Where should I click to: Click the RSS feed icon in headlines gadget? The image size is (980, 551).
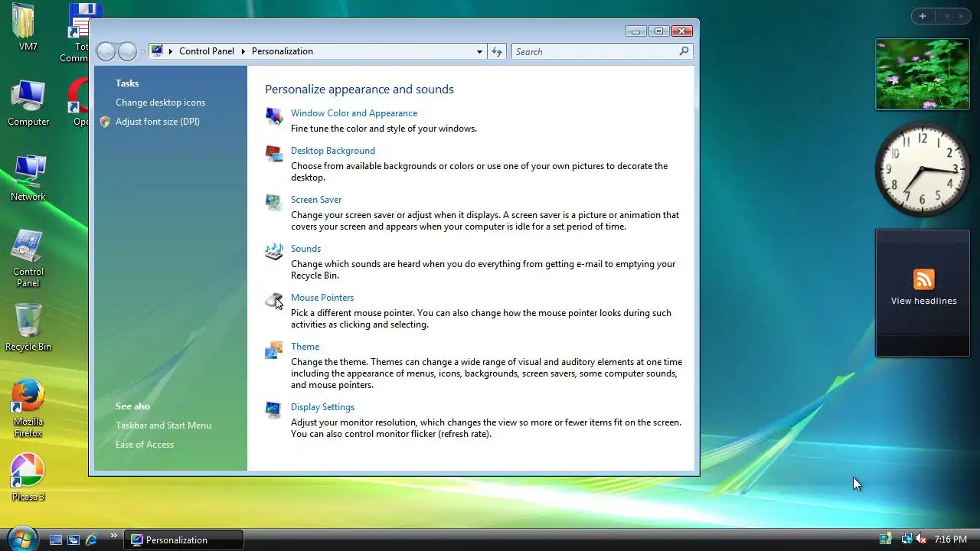924,279
